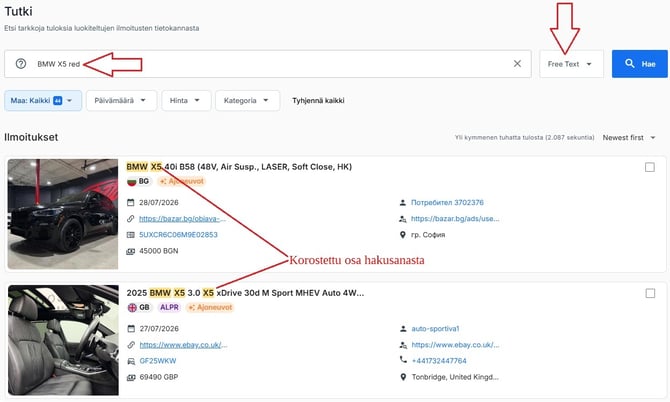Click the GB country flag badge
670x402 pixels.
click(x=139, y=307)
